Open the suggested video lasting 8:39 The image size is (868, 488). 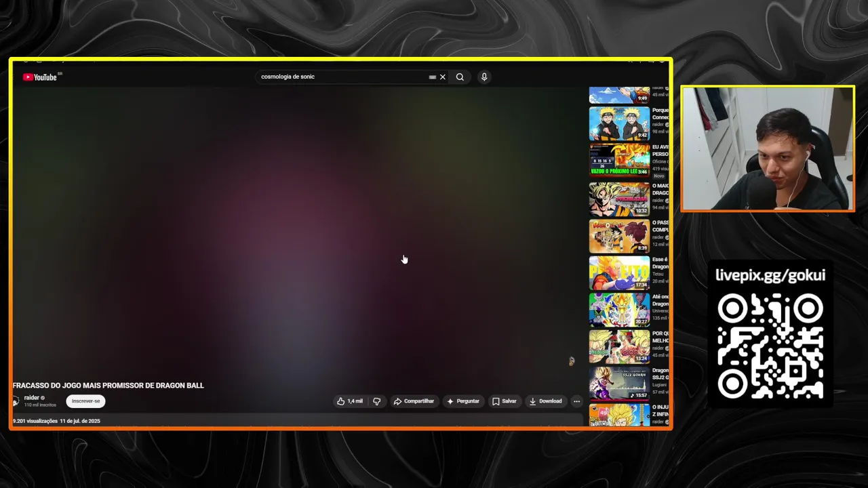pos(619,236)
